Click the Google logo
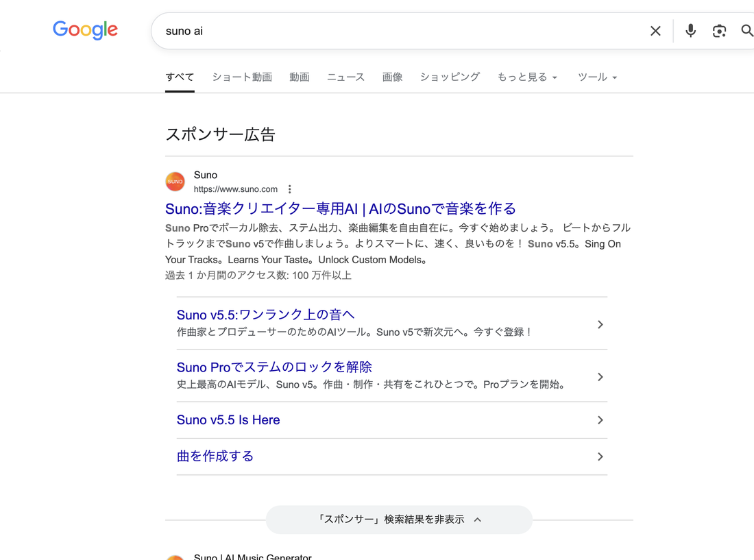Viewport: 754px width, 560px height. 85,29
